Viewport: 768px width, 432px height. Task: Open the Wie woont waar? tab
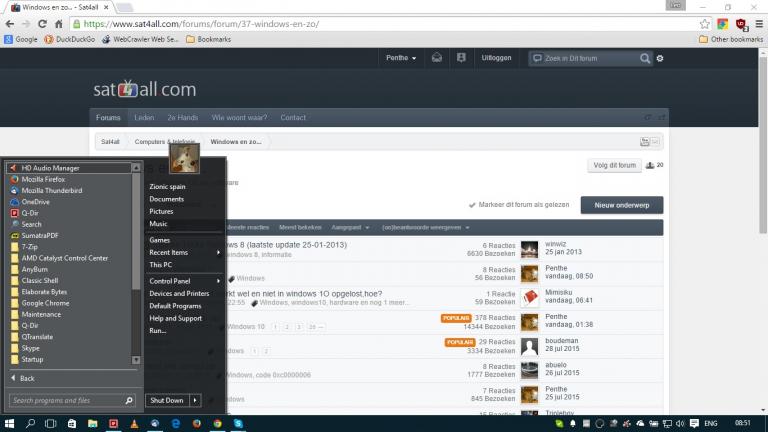(x=240, y=118)
